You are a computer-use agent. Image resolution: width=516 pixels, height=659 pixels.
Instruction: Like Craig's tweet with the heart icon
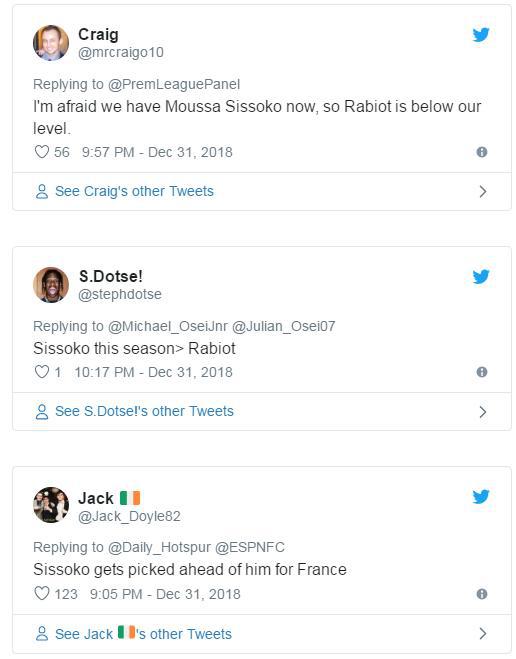click(42, 152)
